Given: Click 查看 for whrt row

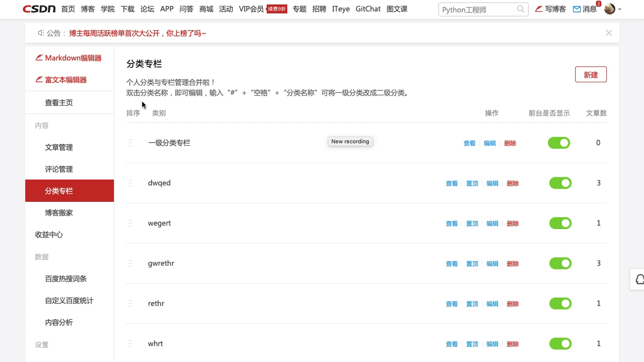Looking at the screenshot, I should [452, 344].
